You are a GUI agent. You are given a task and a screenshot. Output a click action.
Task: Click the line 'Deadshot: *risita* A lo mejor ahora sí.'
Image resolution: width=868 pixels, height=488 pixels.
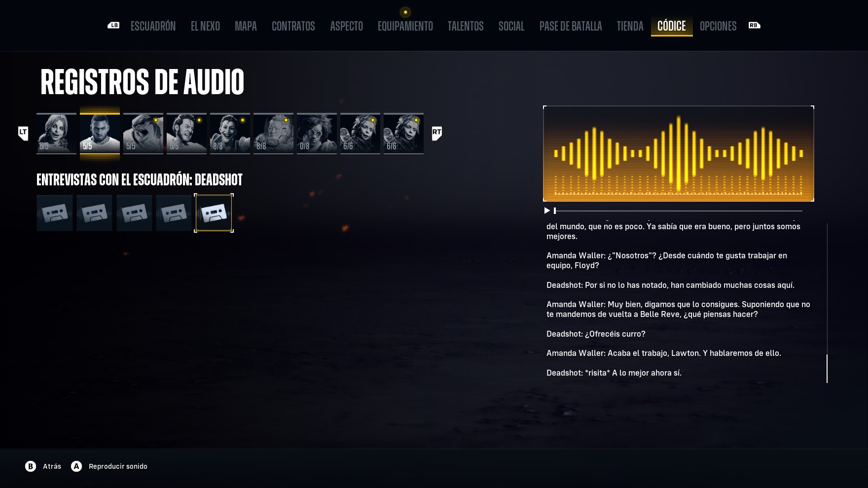614,373
